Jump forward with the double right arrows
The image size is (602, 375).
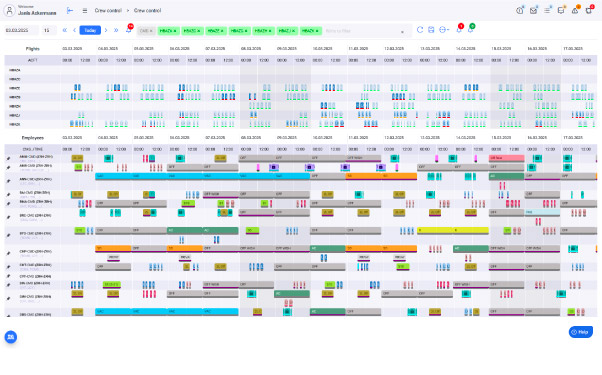(x=116, y=30)
